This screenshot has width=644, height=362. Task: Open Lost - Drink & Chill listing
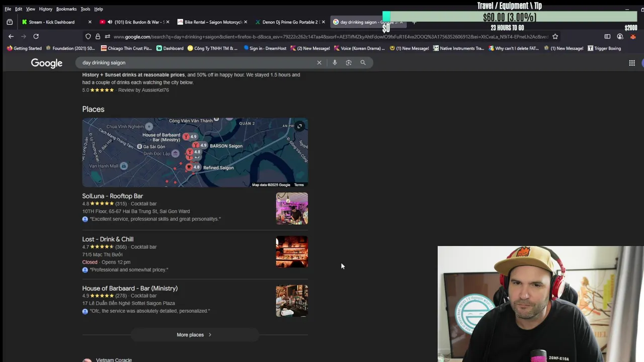point(108,239)
